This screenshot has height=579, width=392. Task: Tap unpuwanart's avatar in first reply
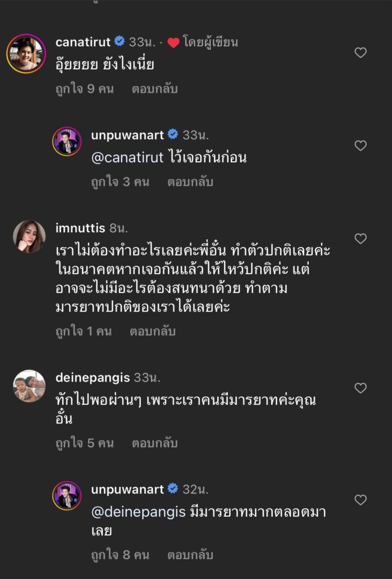(x=67, y=141)
